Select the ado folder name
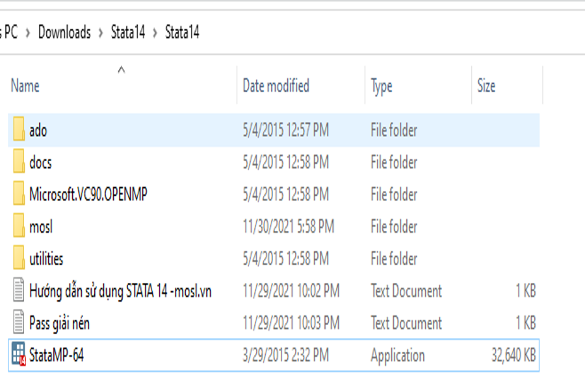Viewport: 585px width, 392px height. [x=38, y=131]
